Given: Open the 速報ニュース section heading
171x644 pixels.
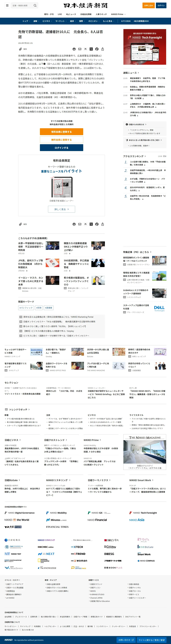Looking at the screenshot, I should [x=131, y=73].
